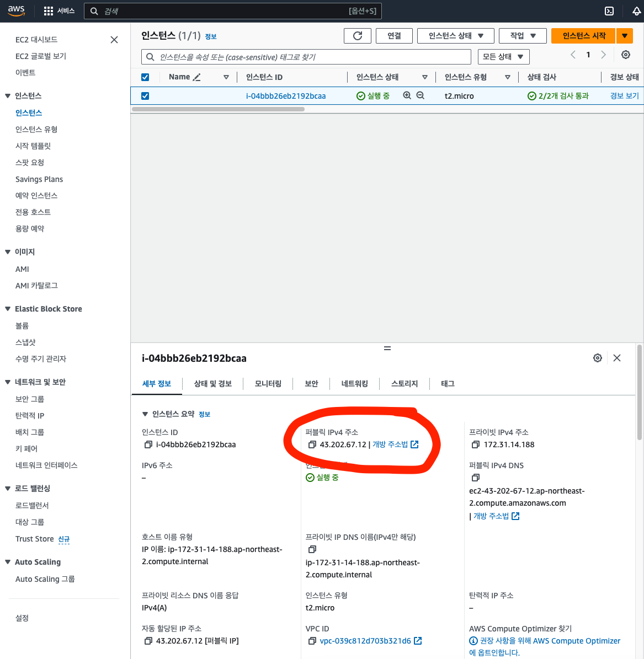Open vpc-039c812d703b321d6 link
The height and width of the screenshot is (659, 644).
click(x=365, y=641)
